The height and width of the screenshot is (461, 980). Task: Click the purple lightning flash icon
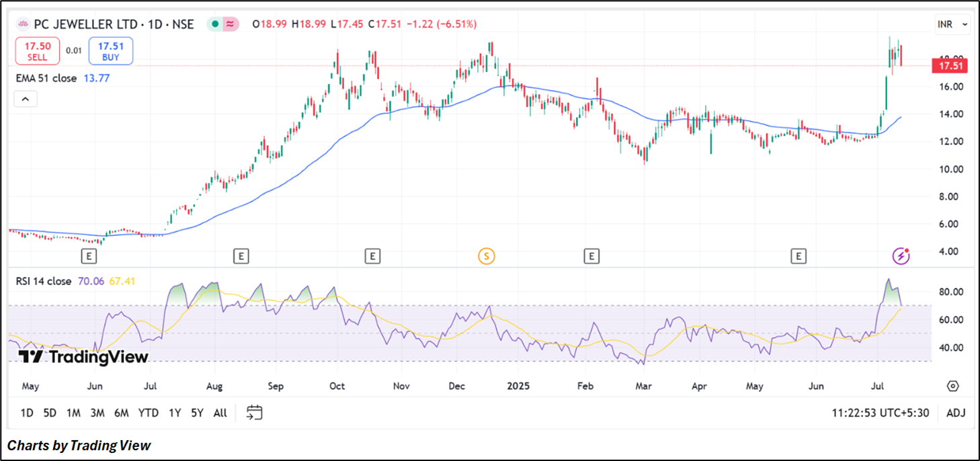tap(901, 255)
